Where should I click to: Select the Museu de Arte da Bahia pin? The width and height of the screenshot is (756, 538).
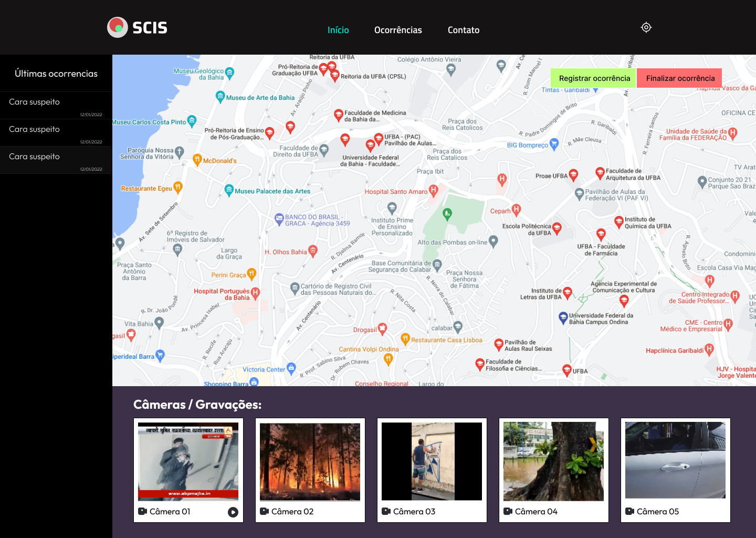220,96
